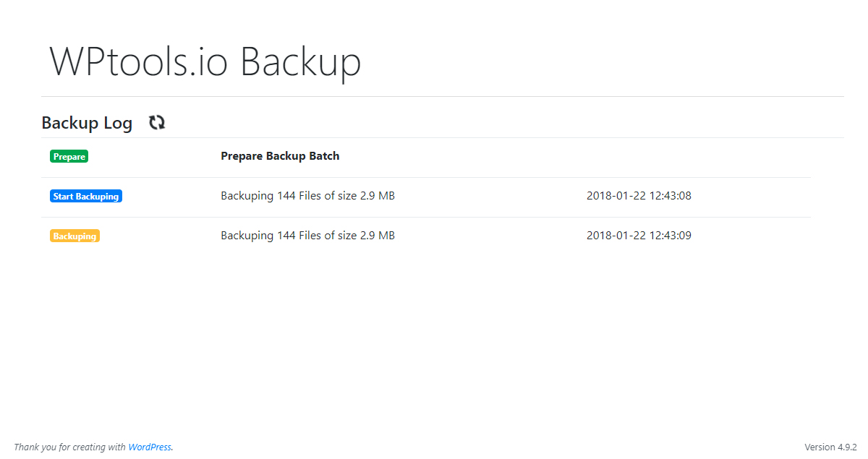The image size is (868, 459).
Task: Click the green Prepare badge
Action: (x=69, y=156)
